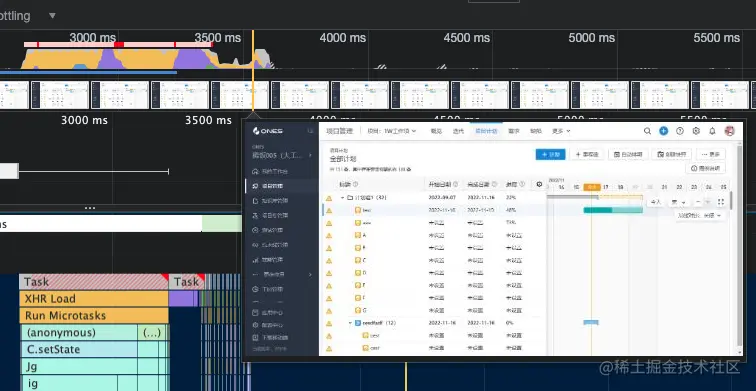Toggle Gantt fullscreen expand icon
The height and width of the screenshot is (391, 756).
[721, 202]
